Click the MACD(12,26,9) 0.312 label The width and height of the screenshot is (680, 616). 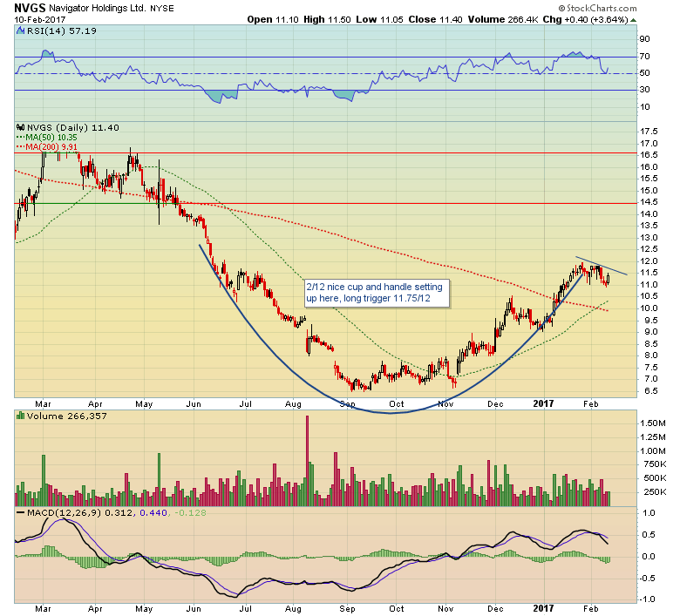coord(81,513)
